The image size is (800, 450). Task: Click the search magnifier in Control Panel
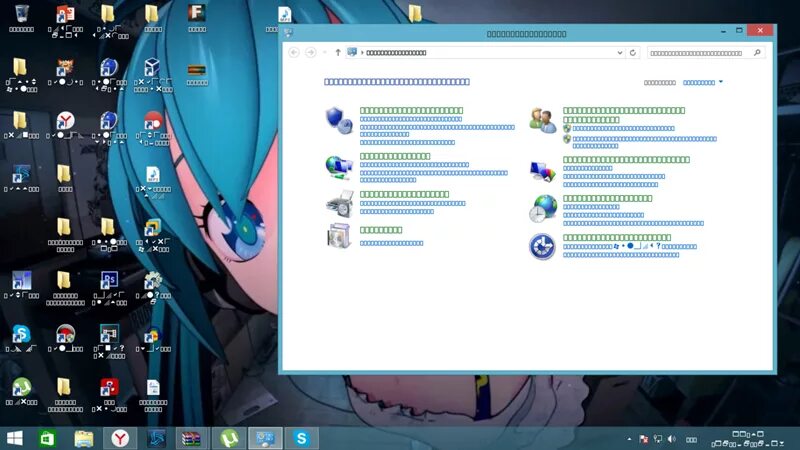(757, 53)
